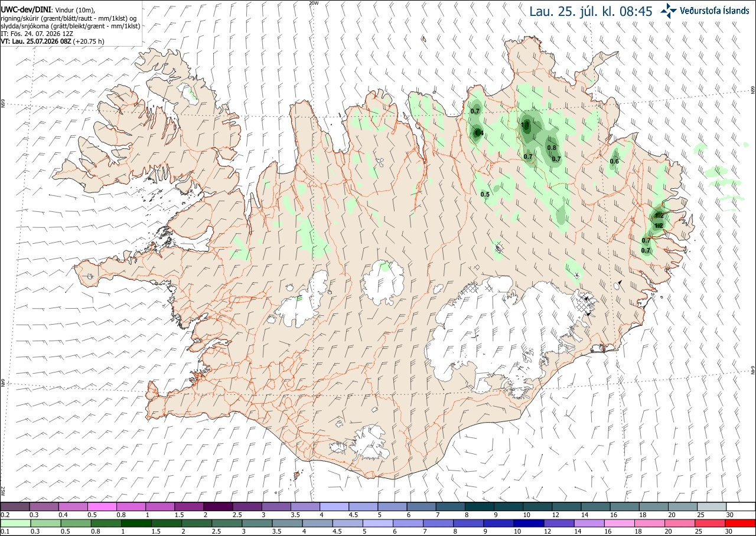Click the "0.2" legend scale label
This screenshot has width=756, height=536.
[5, 515]
